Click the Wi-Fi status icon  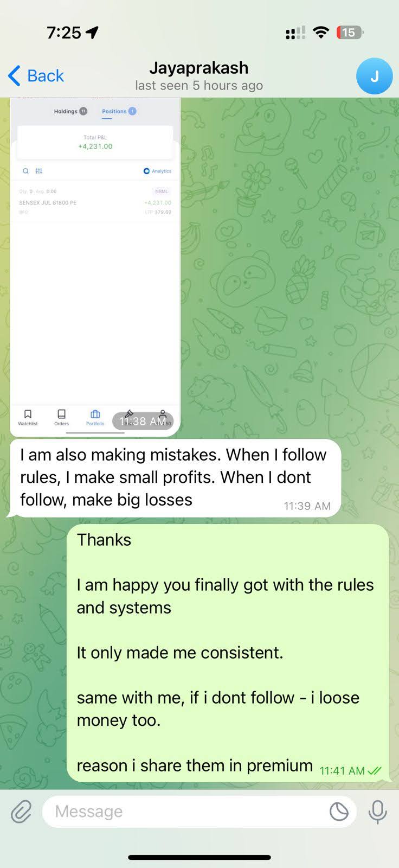click(x=321, y=33)
